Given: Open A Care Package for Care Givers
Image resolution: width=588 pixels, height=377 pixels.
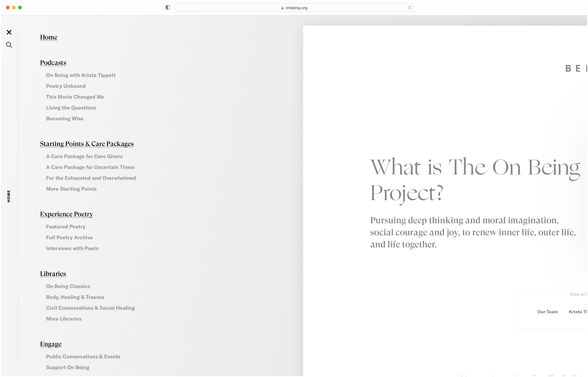Looking at the screenshot, I should 84,156.
